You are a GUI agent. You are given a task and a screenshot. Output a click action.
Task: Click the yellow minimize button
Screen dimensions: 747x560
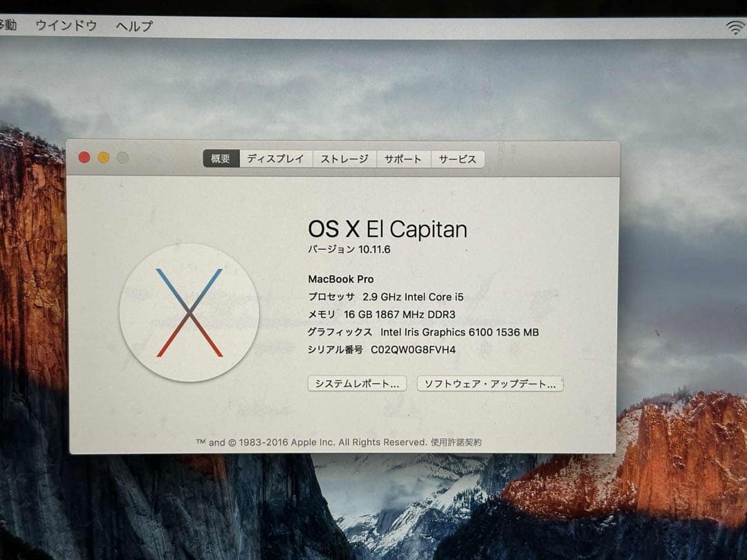102,157
